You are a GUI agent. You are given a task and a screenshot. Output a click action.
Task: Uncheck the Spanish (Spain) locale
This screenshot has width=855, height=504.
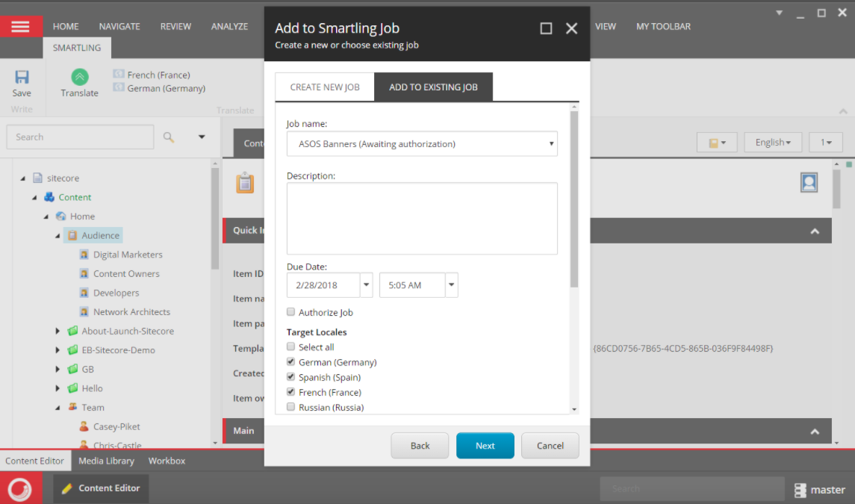[290, 376]
